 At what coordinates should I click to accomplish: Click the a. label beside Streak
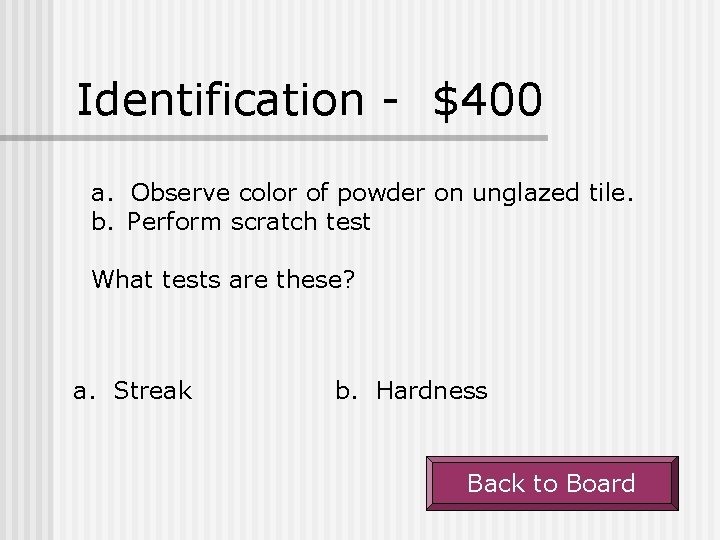(x=84, y=392)
